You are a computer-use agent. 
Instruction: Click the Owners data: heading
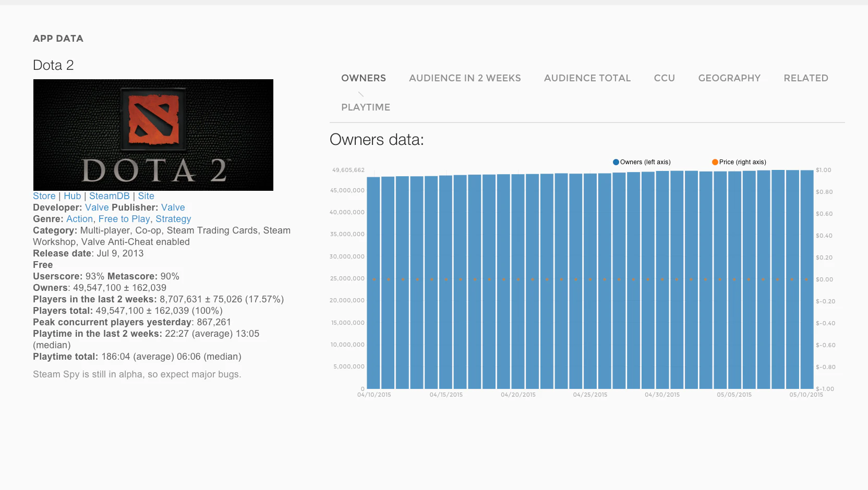click(x=377, y=140)
